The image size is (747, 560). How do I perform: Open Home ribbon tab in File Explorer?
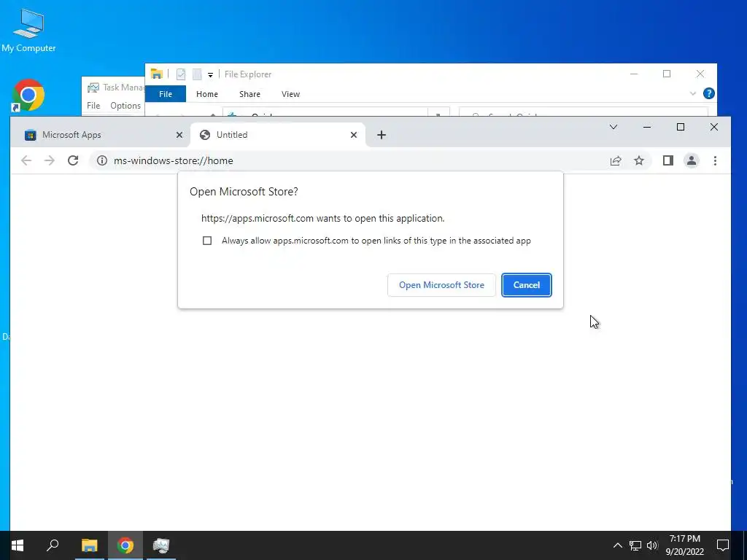tap(206, 94)
